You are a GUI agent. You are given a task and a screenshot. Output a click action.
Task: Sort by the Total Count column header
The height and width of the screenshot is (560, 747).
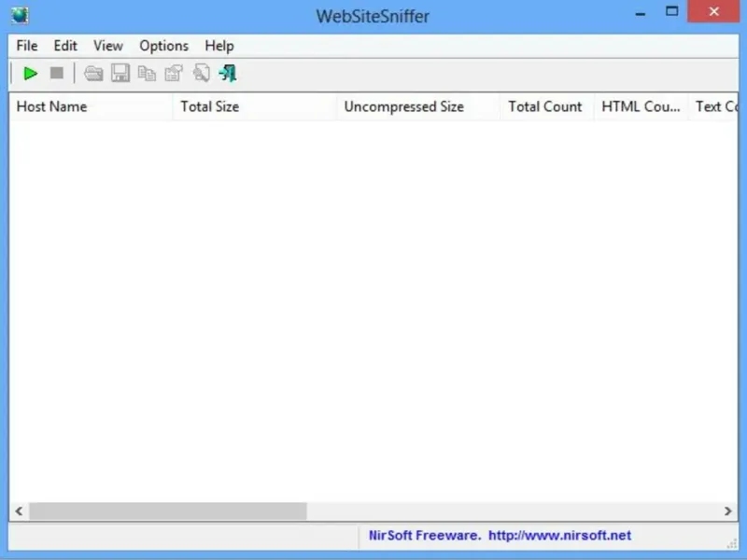click(x=547, y=106)
